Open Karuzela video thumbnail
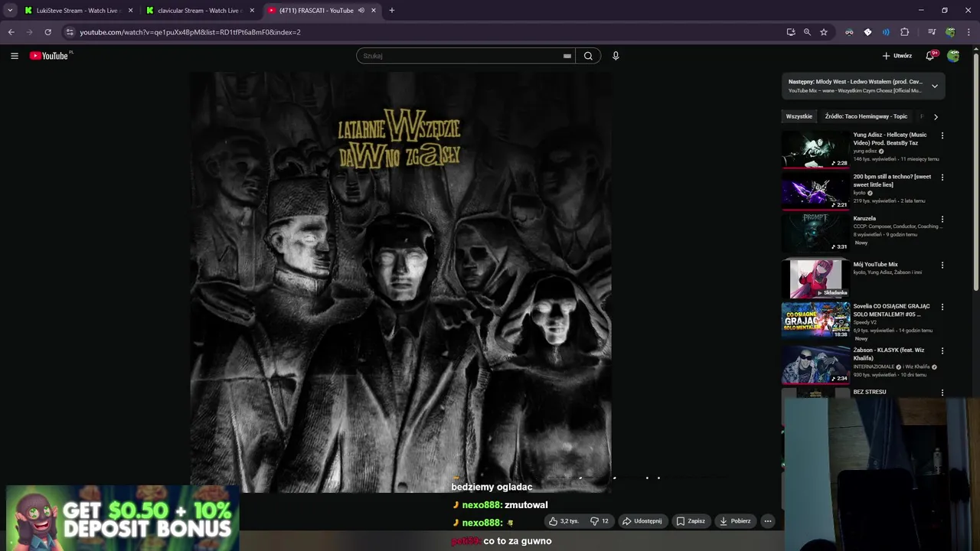The height and width of the screenshot is (551, 980). pos(815,233)
